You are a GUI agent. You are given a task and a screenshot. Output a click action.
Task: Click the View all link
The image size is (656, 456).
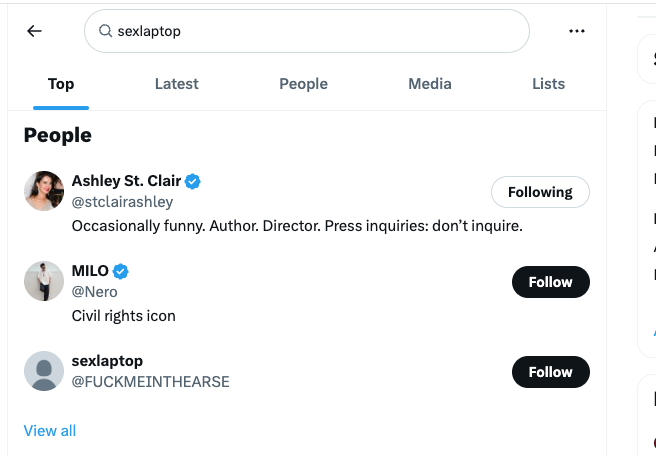tap(49, 430)
